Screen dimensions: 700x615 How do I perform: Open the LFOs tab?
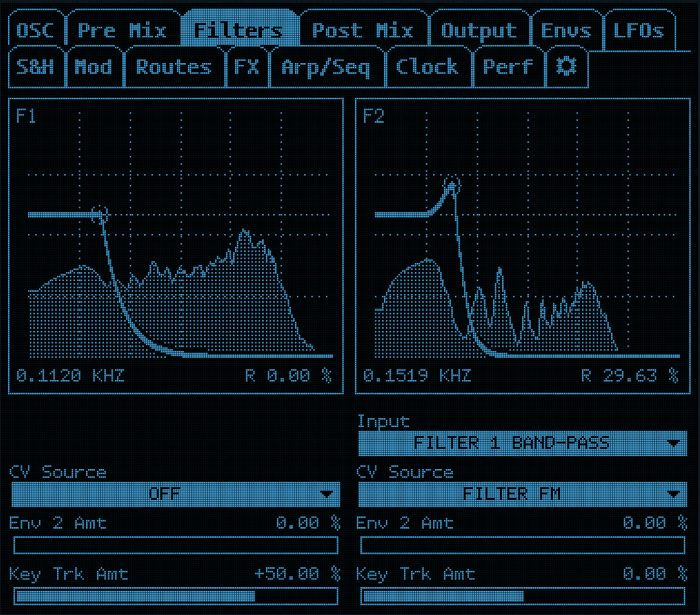(639, 30)
